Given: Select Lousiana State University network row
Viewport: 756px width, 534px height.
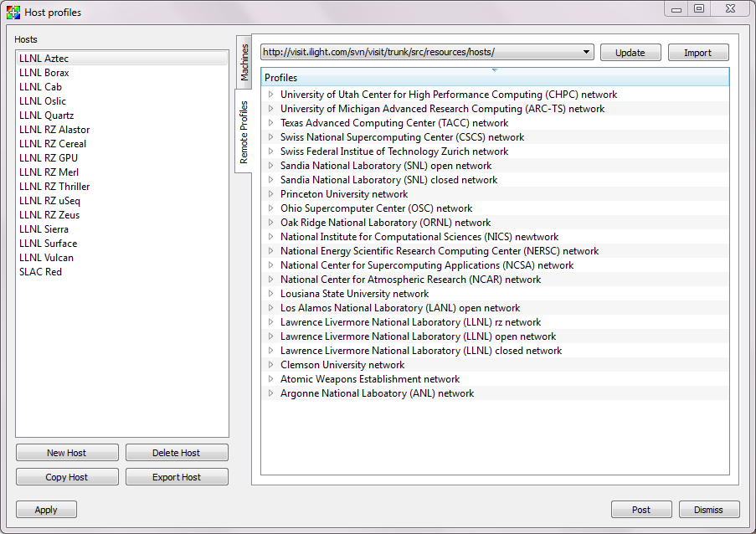Looking at the screenshot, I should 495,294.
